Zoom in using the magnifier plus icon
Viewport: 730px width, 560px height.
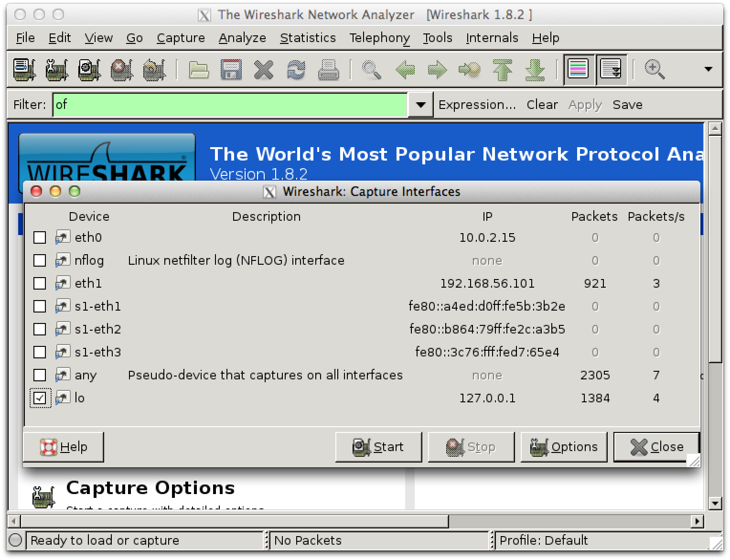point(654,70)
